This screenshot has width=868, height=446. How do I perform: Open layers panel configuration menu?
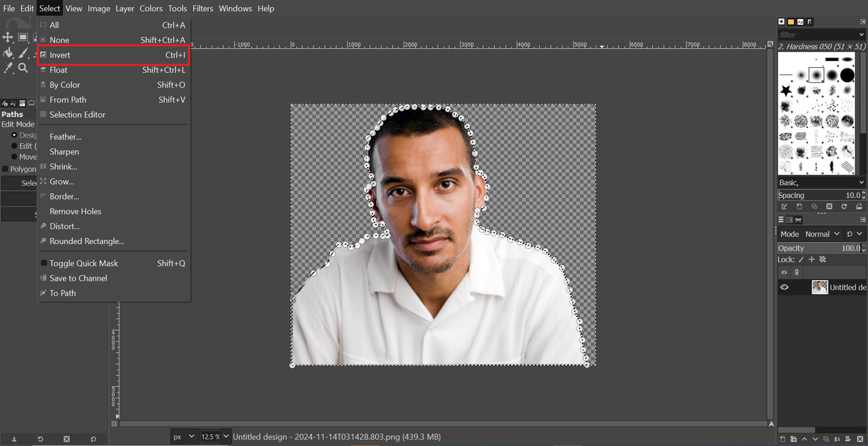click(x=863, y=220)
